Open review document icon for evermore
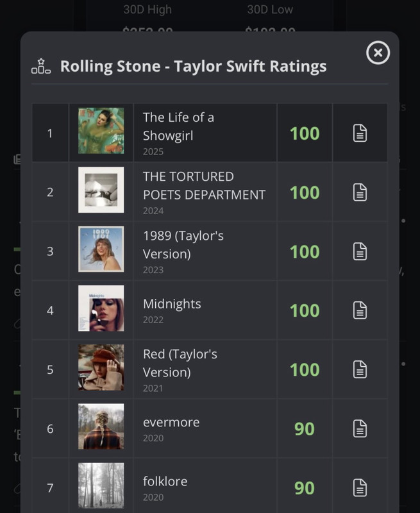Image resolution: width=420 pixels, height=513 pixels. coord(360,428)
